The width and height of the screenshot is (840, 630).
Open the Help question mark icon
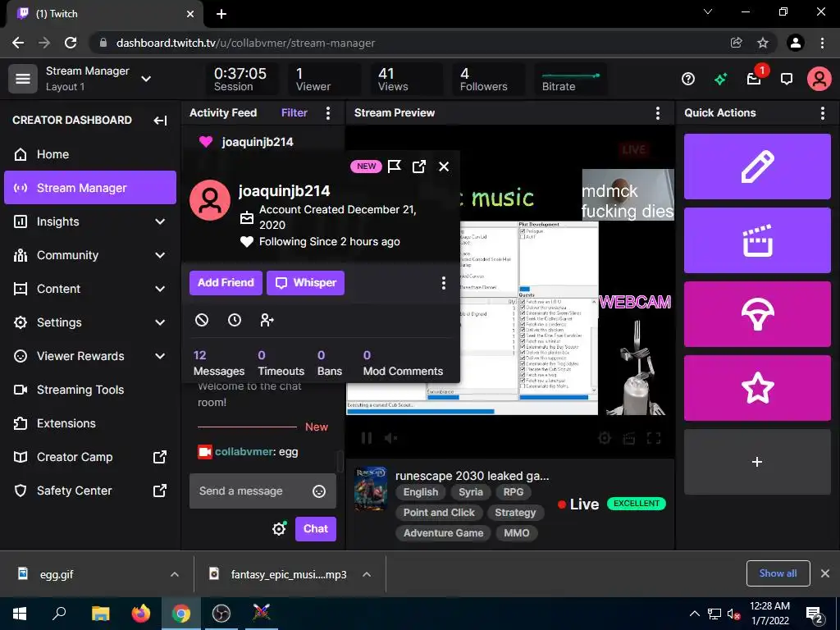(688, 80)
